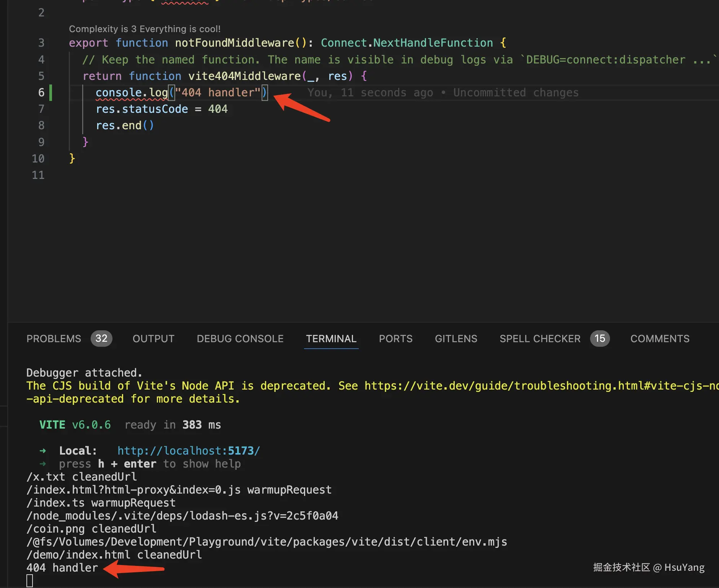Switch to the OUTPUT tab

[x=153, y=339]
